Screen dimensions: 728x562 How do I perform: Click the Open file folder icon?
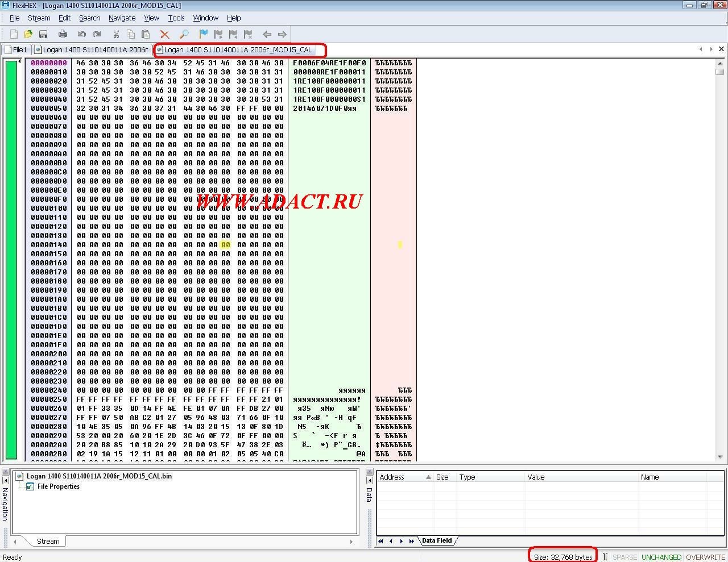pos(28,34)
